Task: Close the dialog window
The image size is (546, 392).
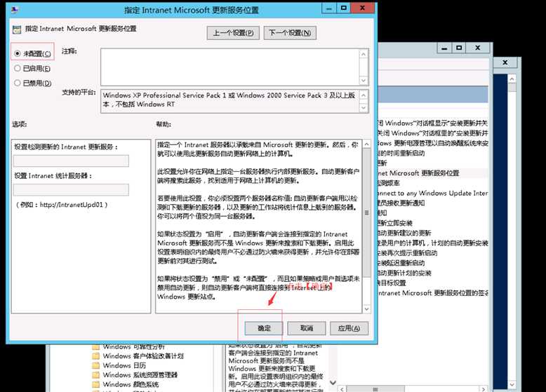Action: 362,8
